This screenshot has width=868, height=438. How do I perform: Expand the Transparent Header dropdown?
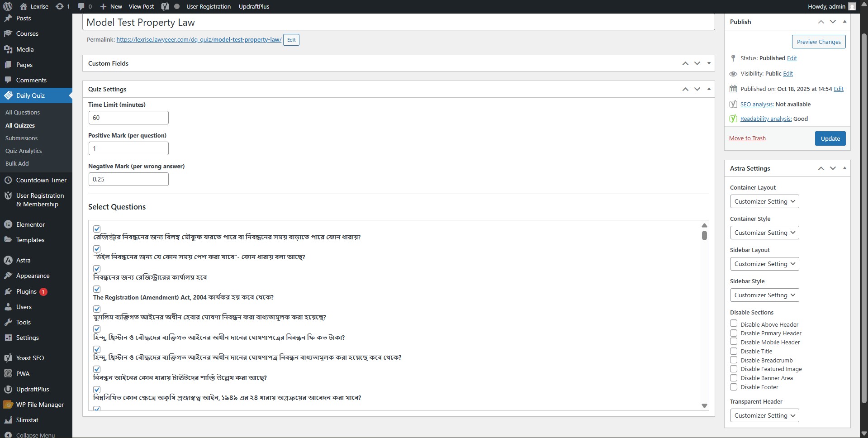coord(764,415)
